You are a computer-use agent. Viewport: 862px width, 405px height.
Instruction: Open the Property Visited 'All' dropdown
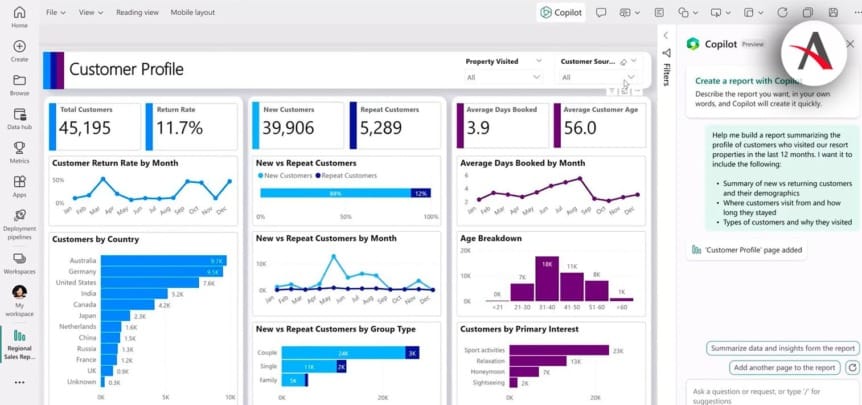click(x=504, y=77)
